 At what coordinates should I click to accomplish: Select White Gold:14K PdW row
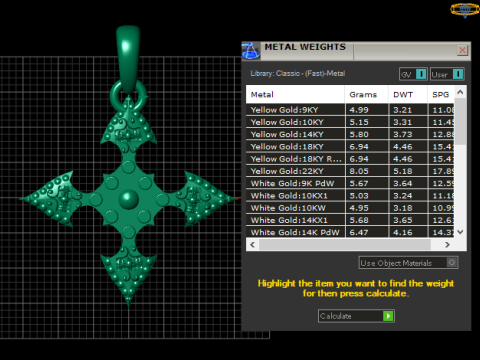pyautogui.click(x=350, y=232)
